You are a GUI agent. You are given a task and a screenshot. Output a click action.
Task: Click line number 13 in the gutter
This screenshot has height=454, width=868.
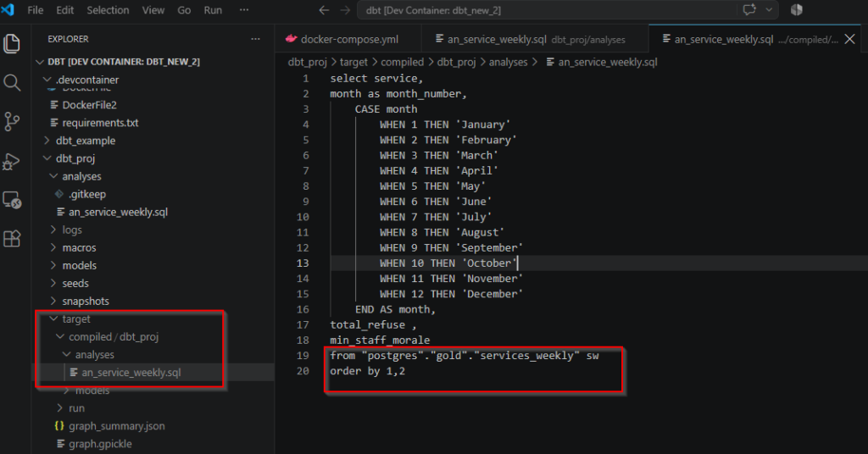click(x=303, y=263)
